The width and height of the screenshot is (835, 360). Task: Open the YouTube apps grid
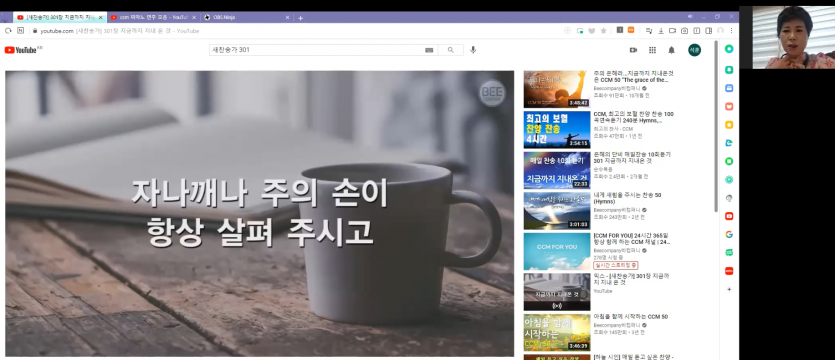tap(652, 50)
